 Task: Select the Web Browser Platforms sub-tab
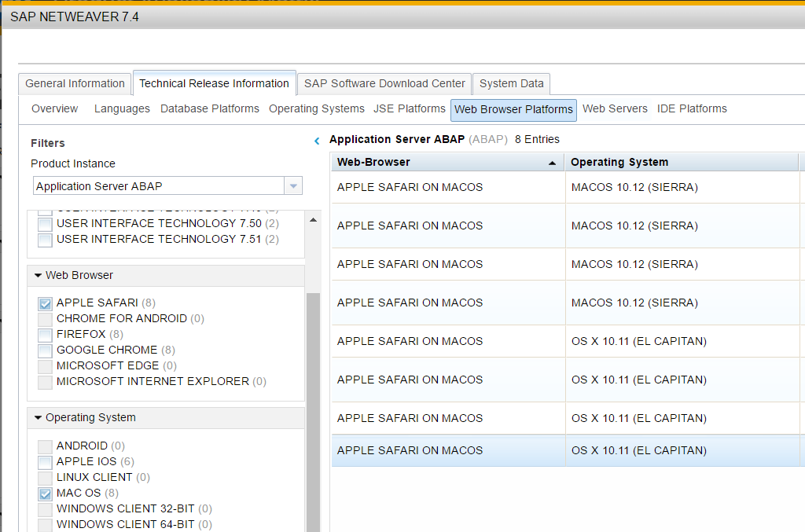tap(513, 110)
